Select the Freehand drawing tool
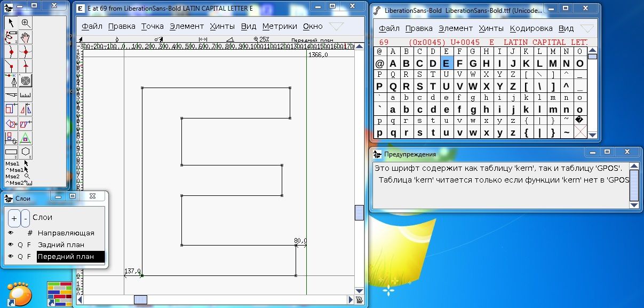Viewport: 644px width, 308px height. [x=11, y=37]
